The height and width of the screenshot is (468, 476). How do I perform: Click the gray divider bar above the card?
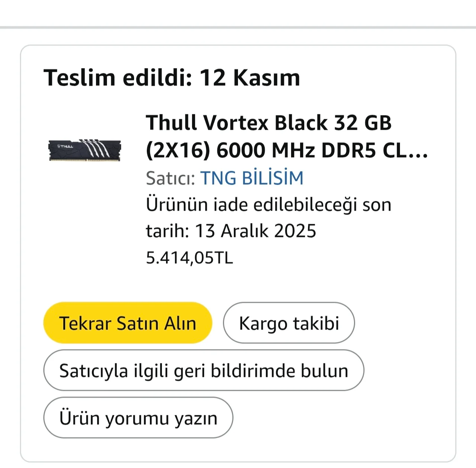pyautogui.click(x=238, y=27)
